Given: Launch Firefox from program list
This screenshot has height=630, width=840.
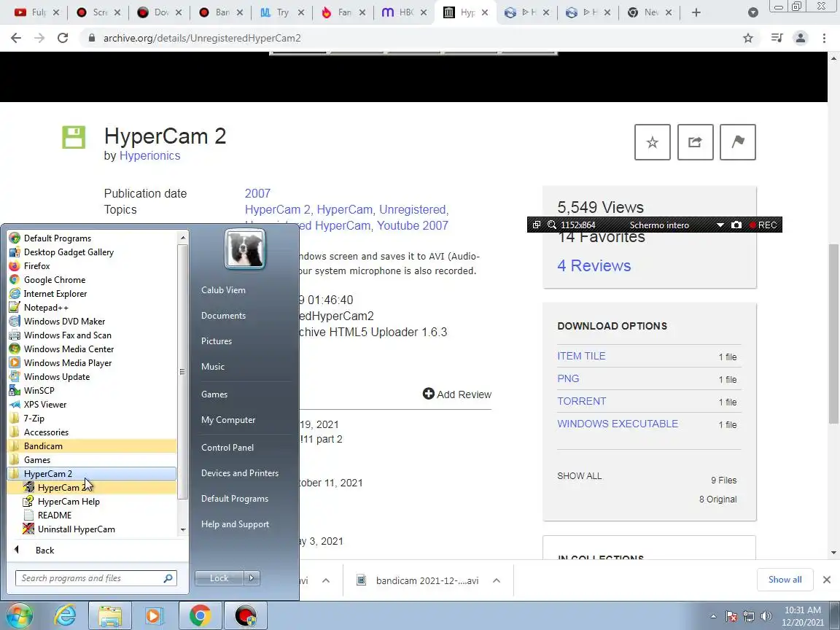Looking at the screenshot, I should click(36, 266).
